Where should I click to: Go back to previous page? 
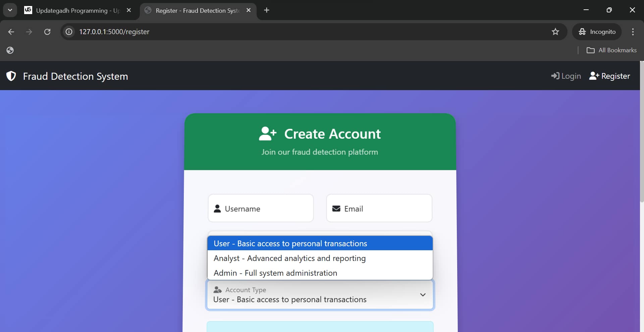pyautogui.click(x=11, y=32)
